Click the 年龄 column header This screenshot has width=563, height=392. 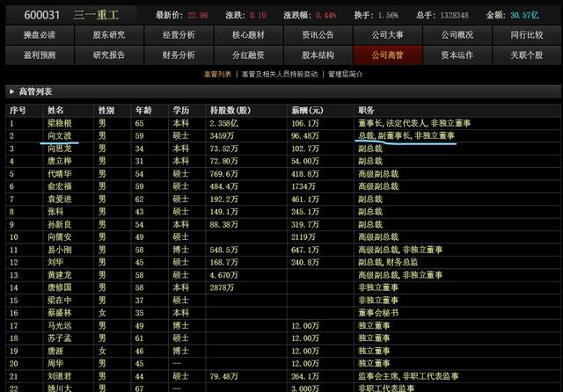point(143,111)
